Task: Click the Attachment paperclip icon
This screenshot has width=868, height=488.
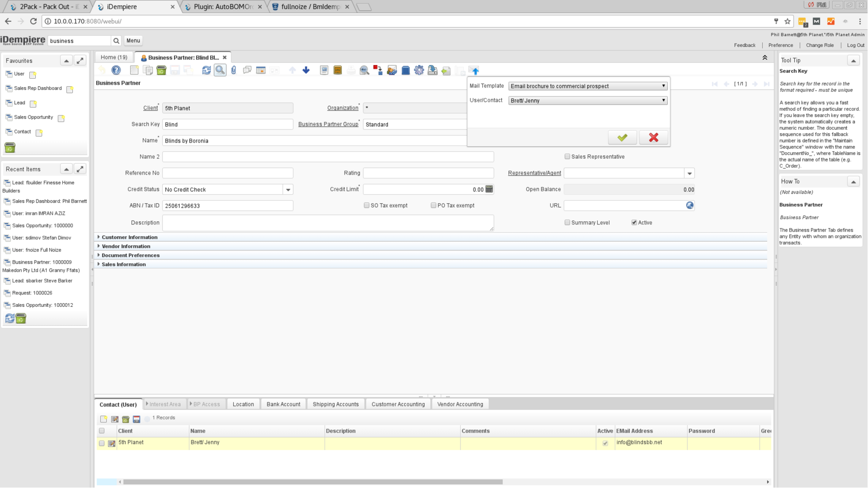Action: 233,70
